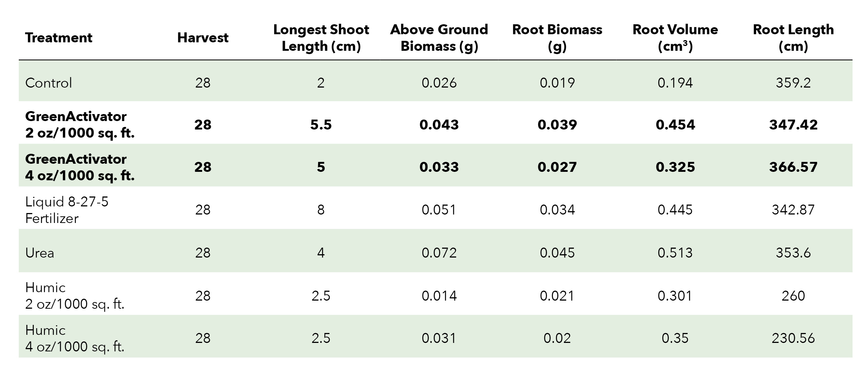
Task: Select the Root Length column header
Action: pos(793,38)
